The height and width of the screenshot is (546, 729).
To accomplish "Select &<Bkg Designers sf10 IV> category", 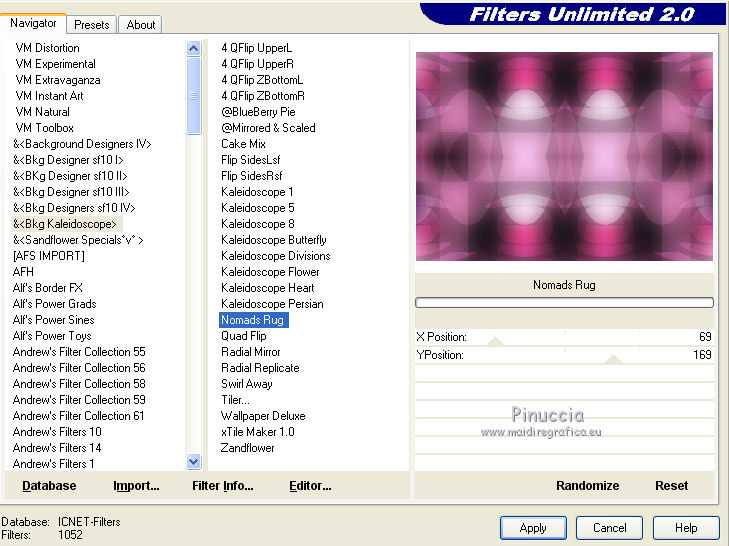I will (x=74, y=208).
